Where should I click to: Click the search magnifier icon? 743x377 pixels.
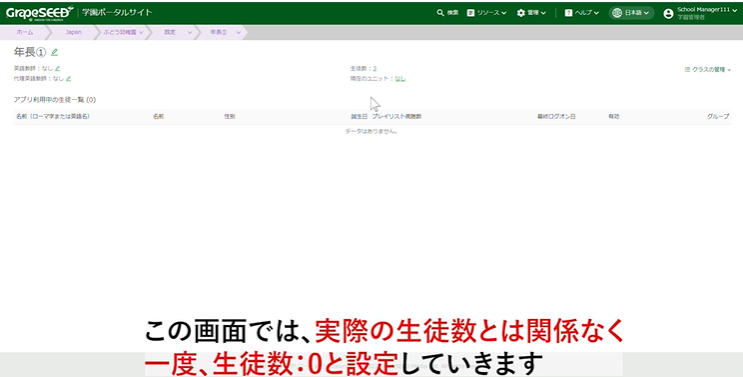point(440,13)
